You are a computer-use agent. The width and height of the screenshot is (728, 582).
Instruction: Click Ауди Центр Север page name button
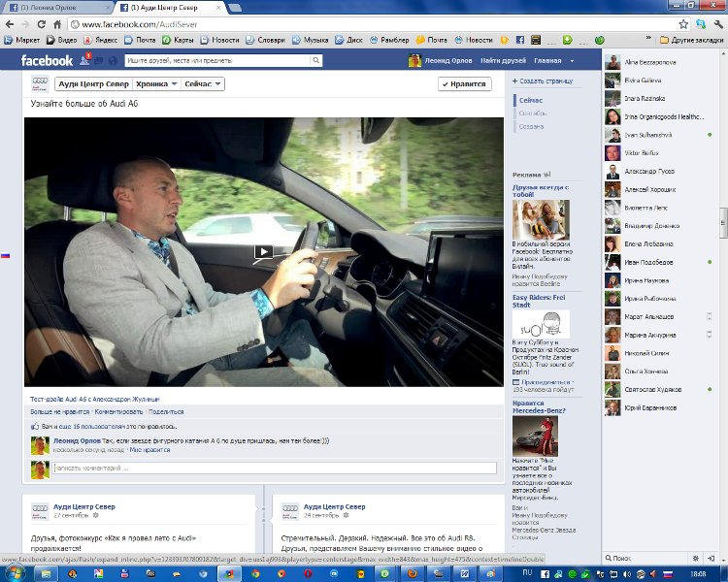pyautogui.click(x=93, y=84)
